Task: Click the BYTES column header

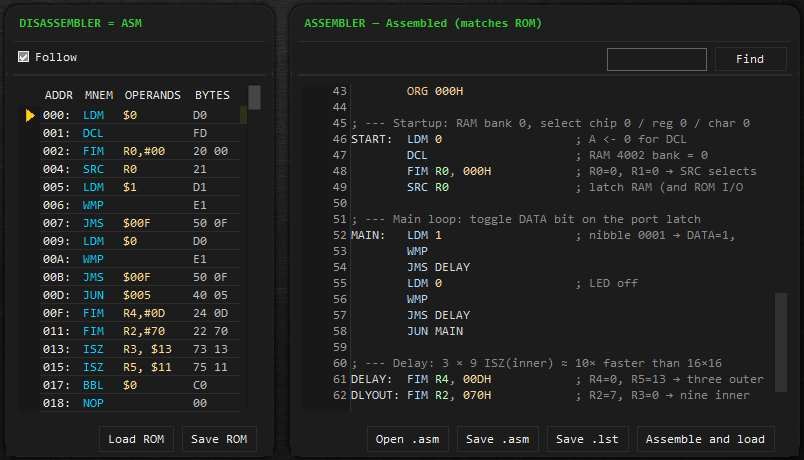Action: (x=212, y=95)
